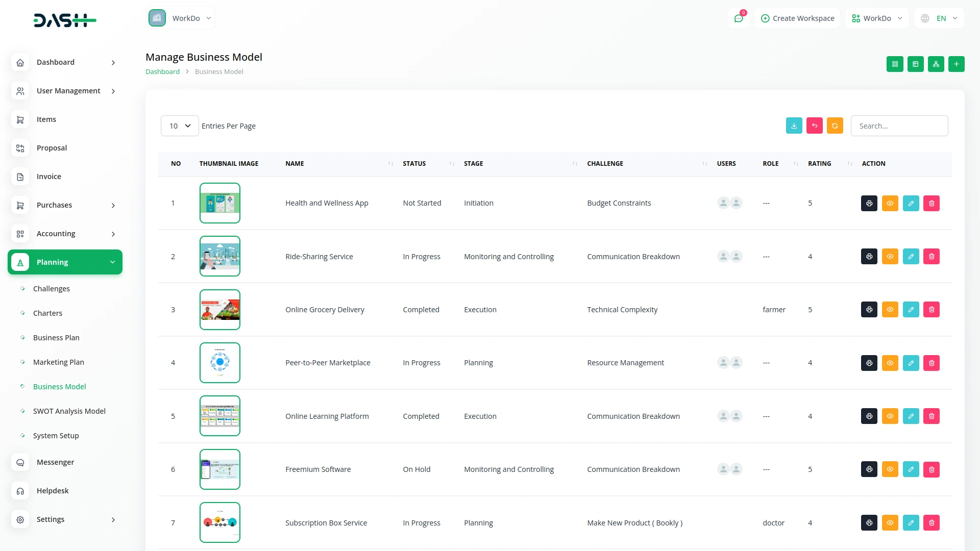View the Peer-to-Peer Marketplace via eye icon
Image resolution: width=980 pixels, height=551 pixels.
tap(890, 363)
